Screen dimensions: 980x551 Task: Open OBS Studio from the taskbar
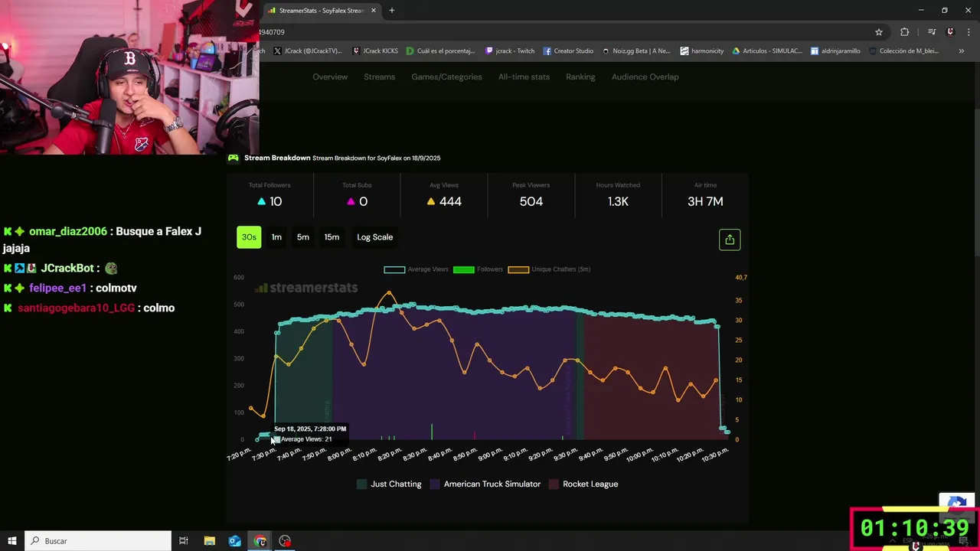(x=285, y=541)
